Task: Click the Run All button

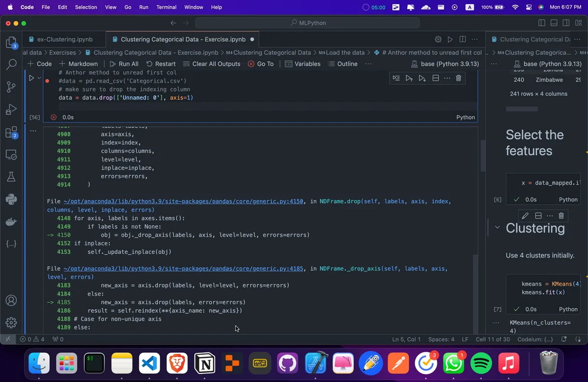Action: coord(124,64)
